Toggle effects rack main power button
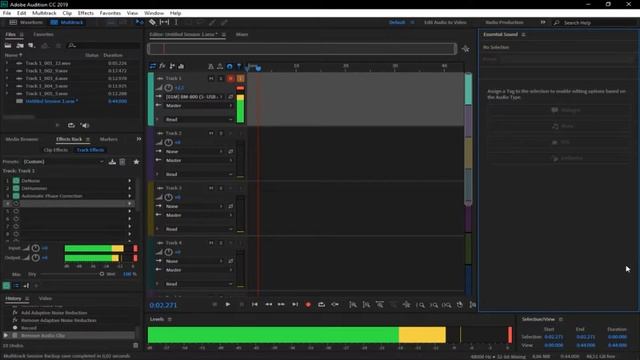 point(7,286)
